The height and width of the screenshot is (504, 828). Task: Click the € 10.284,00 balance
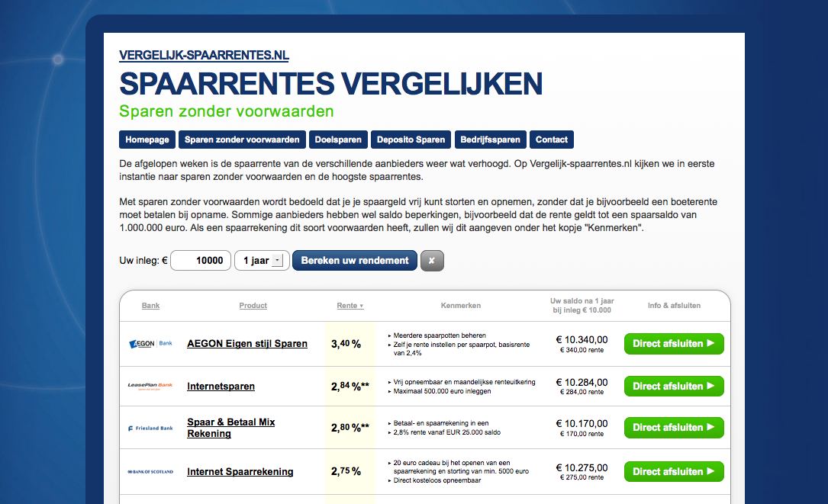pyautogui.click(x=582, y=383)
